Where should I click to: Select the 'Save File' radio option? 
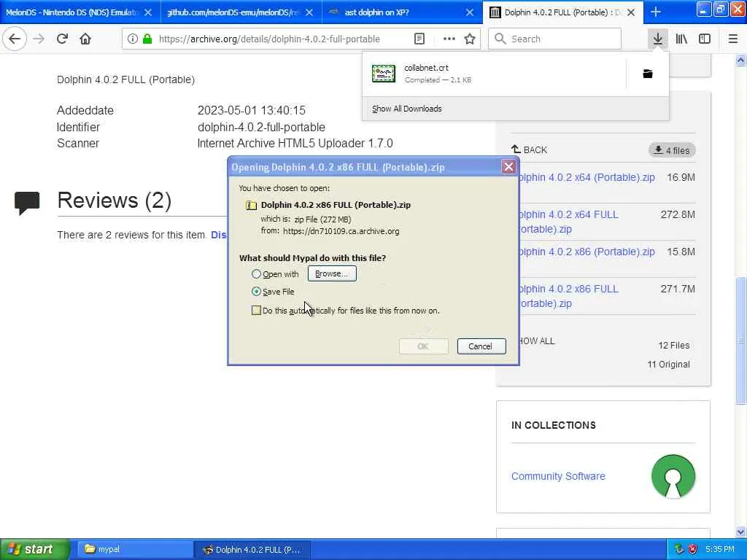[x=256, y=292]
